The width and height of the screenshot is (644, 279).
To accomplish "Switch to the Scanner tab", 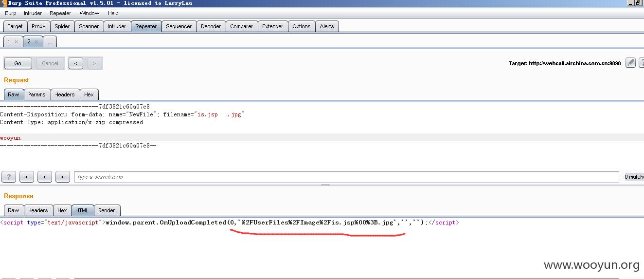I will click(89, 26).
